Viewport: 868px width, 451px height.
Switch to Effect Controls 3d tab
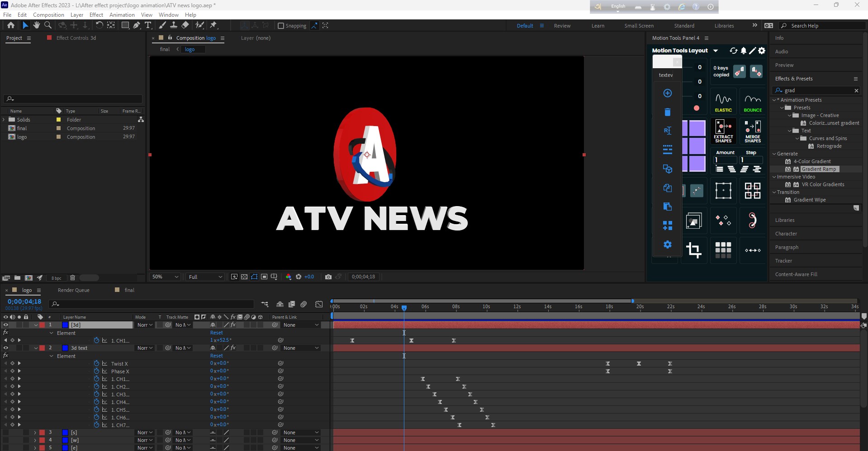click(x=76, y=38)
